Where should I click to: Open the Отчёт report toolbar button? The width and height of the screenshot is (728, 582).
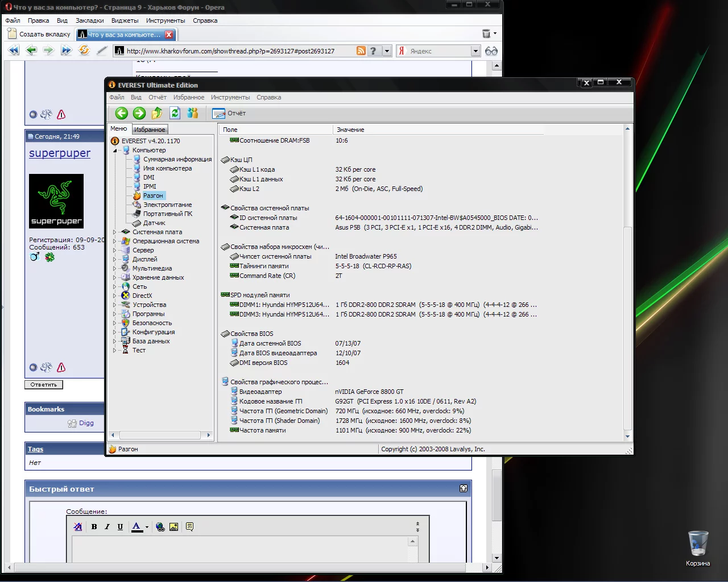(229, 113)
